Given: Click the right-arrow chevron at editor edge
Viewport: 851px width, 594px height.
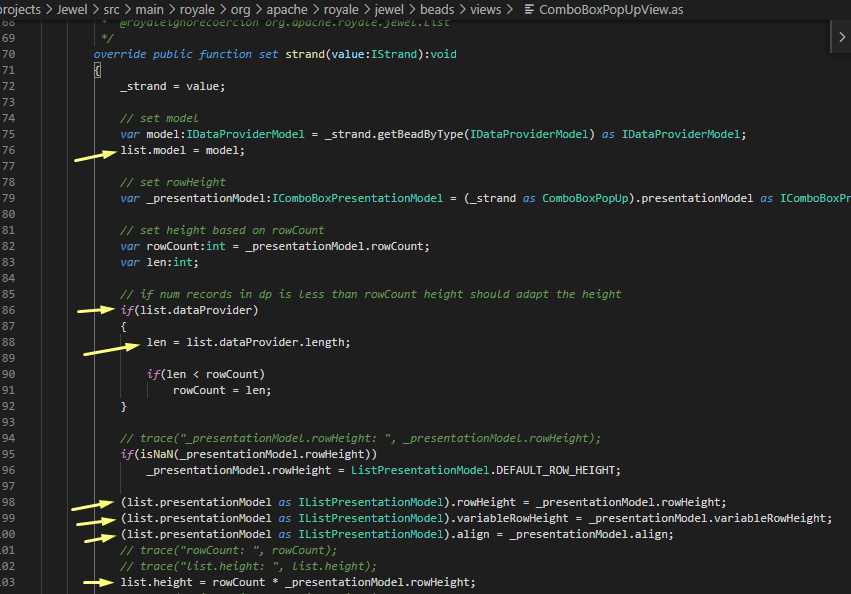Looking at the screenshot, I should click(x=842, y=37).
